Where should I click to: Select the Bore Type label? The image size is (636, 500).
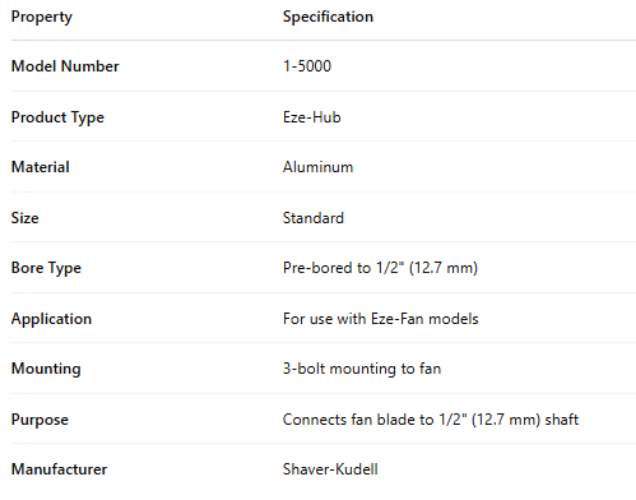point(46,268)
